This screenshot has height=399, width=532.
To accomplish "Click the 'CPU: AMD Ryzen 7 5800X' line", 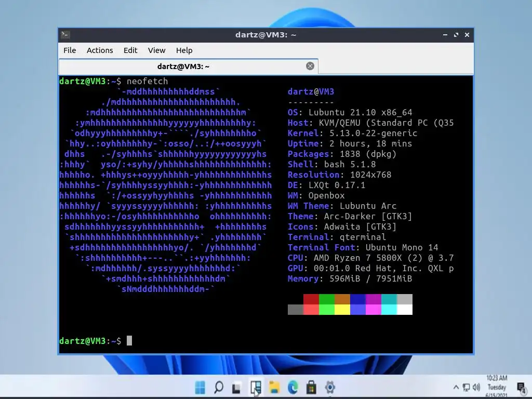I will tap(371, 258).
